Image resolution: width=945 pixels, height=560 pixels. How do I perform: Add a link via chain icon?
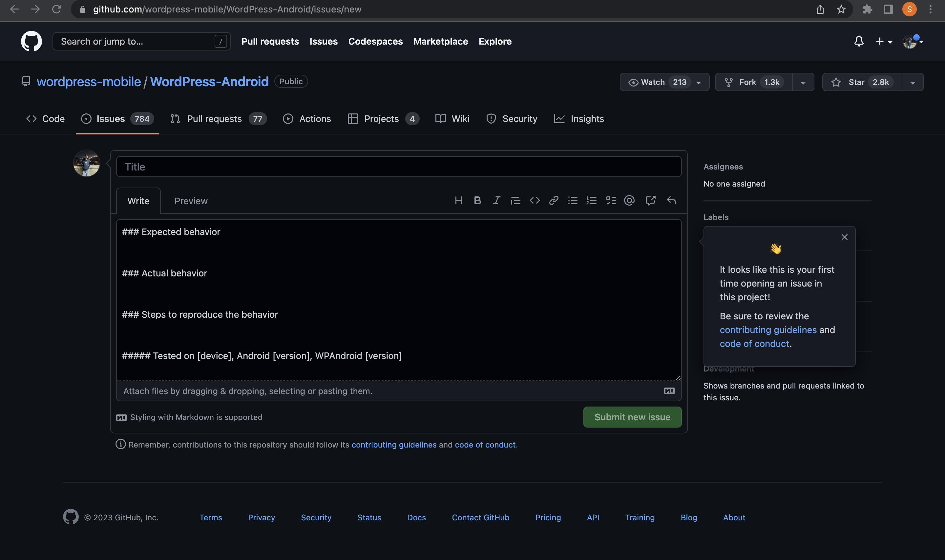[x=554, y=200]
